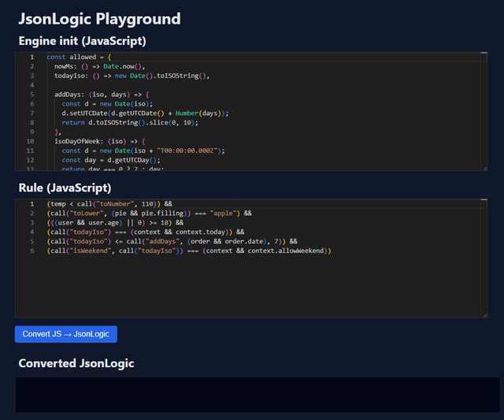
Task: Click the rule line comparing todayIso with context.today
Action: click(x=145, y=232)
